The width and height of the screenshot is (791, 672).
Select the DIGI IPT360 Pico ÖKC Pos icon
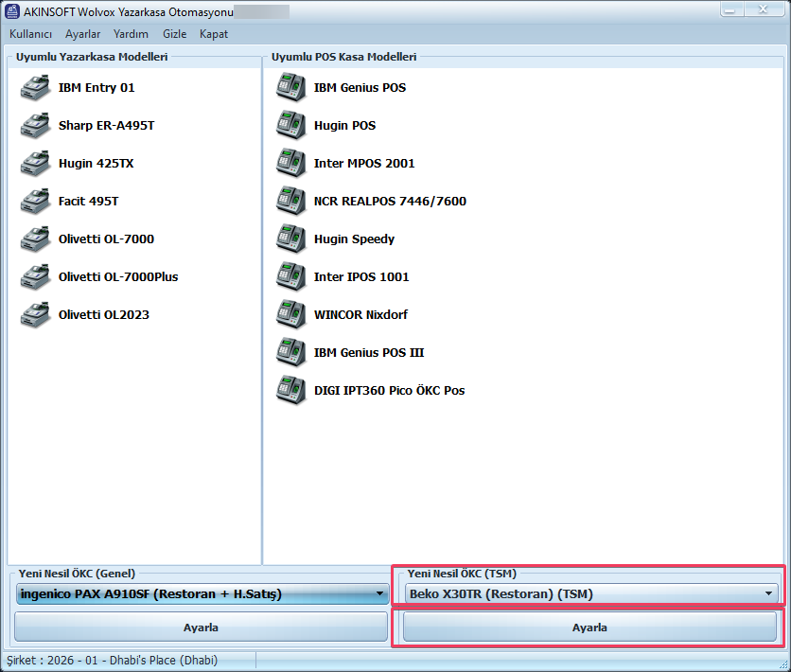[290, 390]
